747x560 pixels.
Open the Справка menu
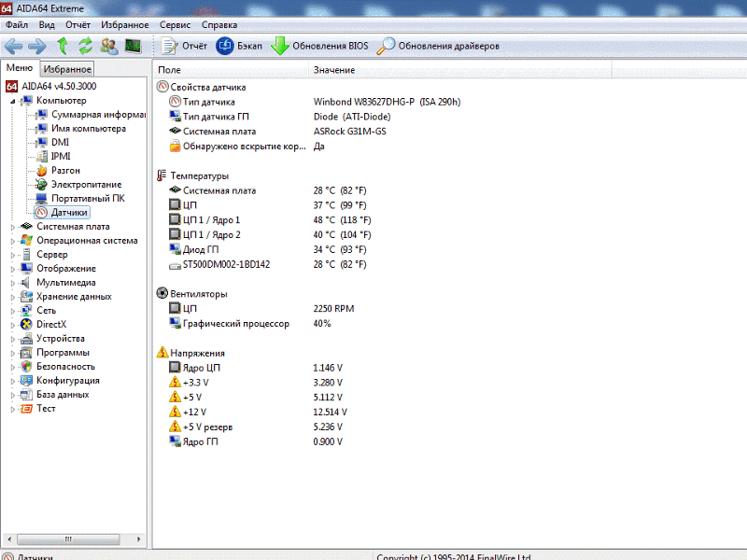point(219,25)
